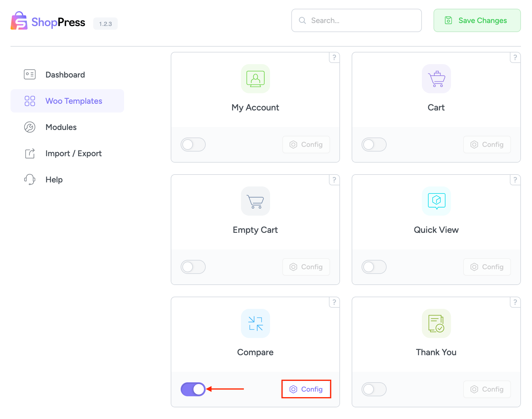Open the Compare help tooltip

pos(334,302)
